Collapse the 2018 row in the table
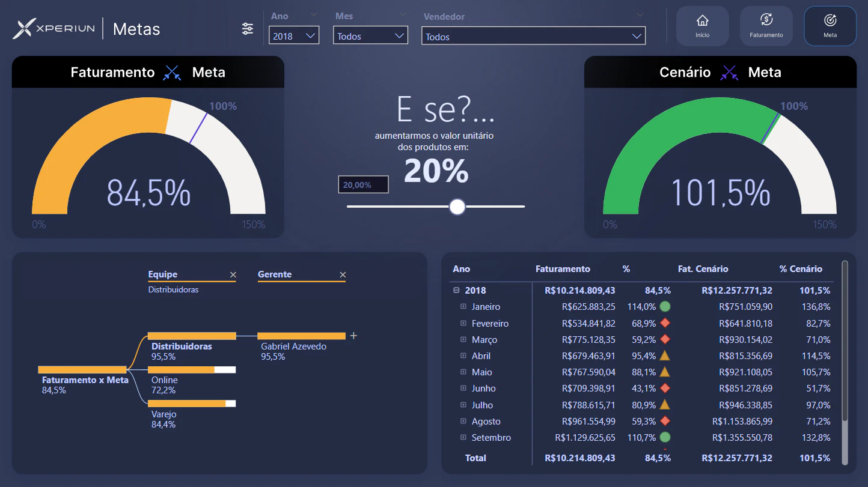The width and height of the screenshot is (868, 487). tap(456, 290)
